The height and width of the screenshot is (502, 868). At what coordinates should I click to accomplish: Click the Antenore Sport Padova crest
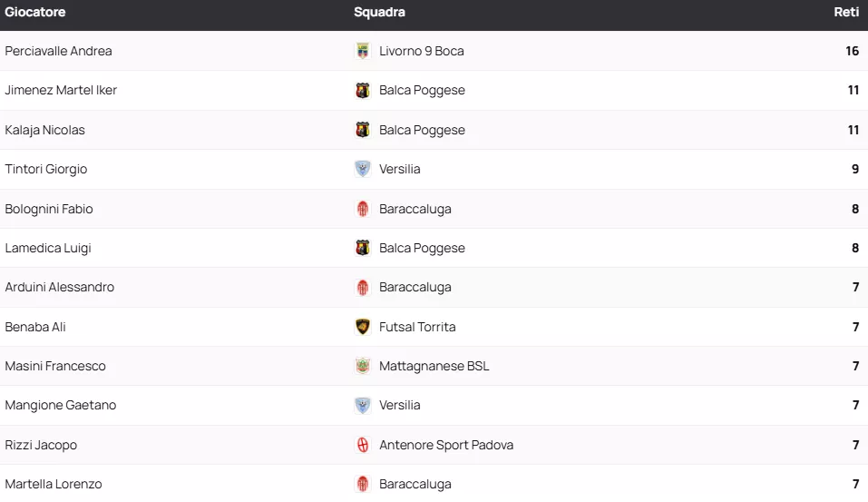point(363,445)
